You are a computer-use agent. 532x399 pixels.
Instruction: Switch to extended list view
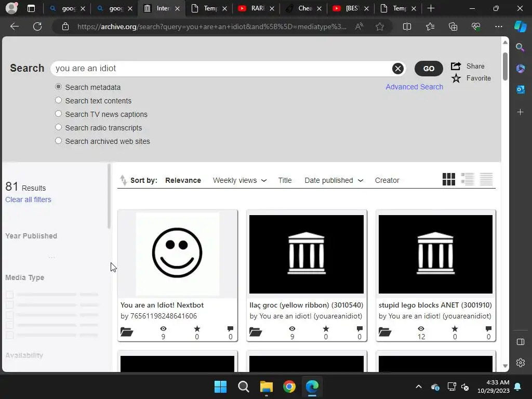pos(468,179)
